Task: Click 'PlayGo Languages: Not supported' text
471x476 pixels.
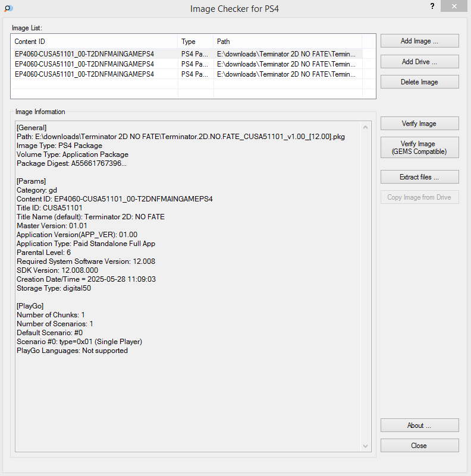Action: tap(72, 351)
